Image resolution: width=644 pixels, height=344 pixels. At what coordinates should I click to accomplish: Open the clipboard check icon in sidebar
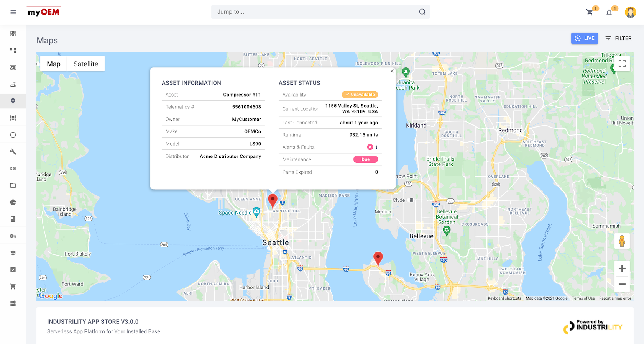point(13,270)
